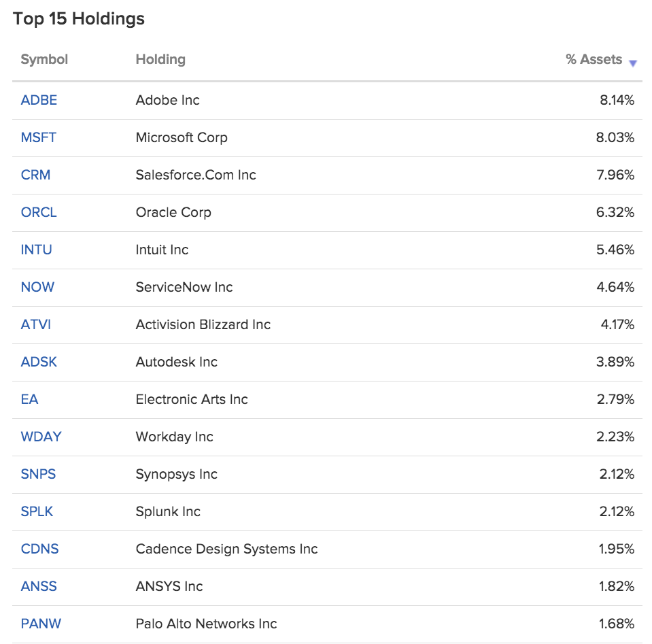Open the ADBE ticker link

(39, 100)
